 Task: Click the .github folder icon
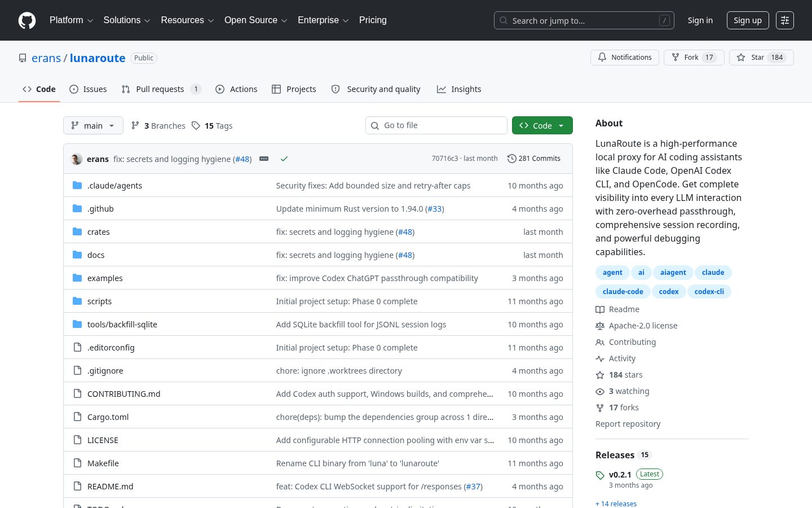point(77,208)
